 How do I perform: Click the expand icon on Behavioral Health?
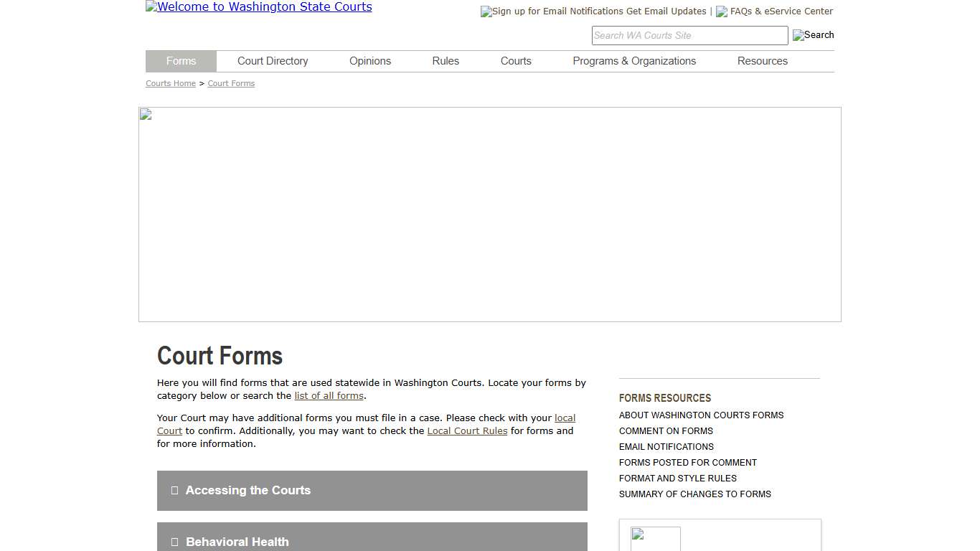point(174,542)
